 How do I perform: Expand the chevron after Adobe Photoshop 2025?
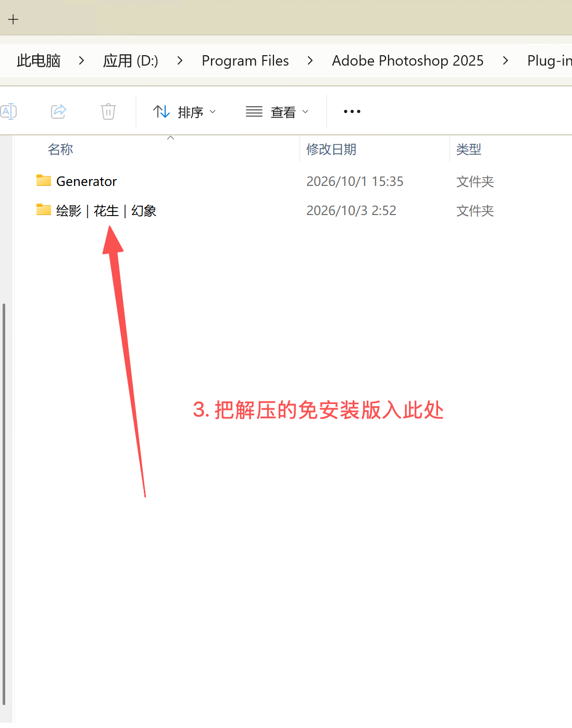coord(505,61)
